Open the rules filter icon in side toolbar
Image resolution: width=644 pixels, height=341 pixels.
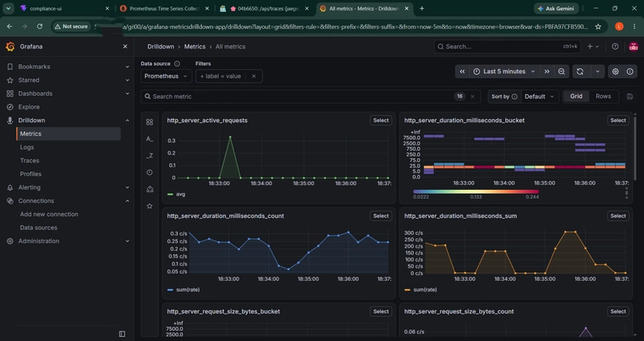point(150,122)
